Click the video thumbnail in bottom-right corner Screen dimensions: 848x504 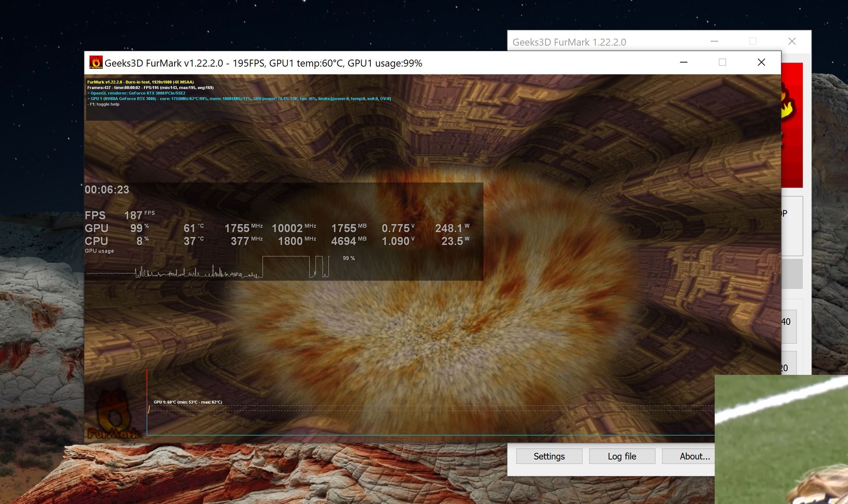[781, 440]
